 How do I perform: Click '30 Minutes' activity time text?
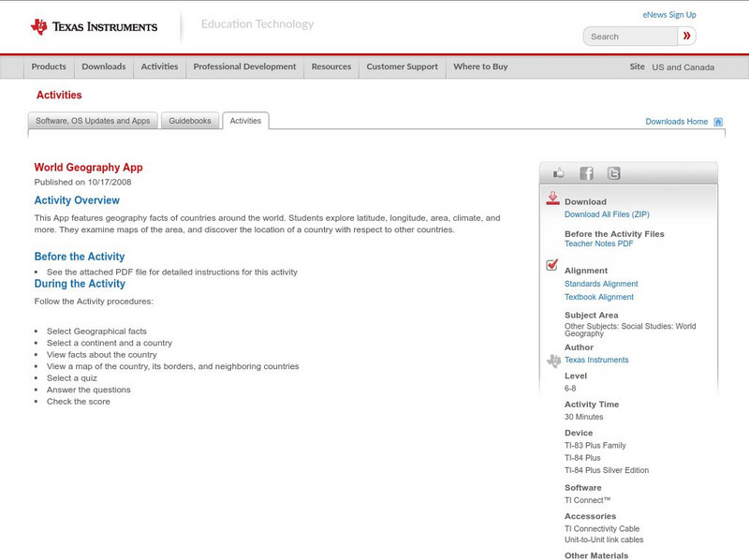[x=583, y=417]
